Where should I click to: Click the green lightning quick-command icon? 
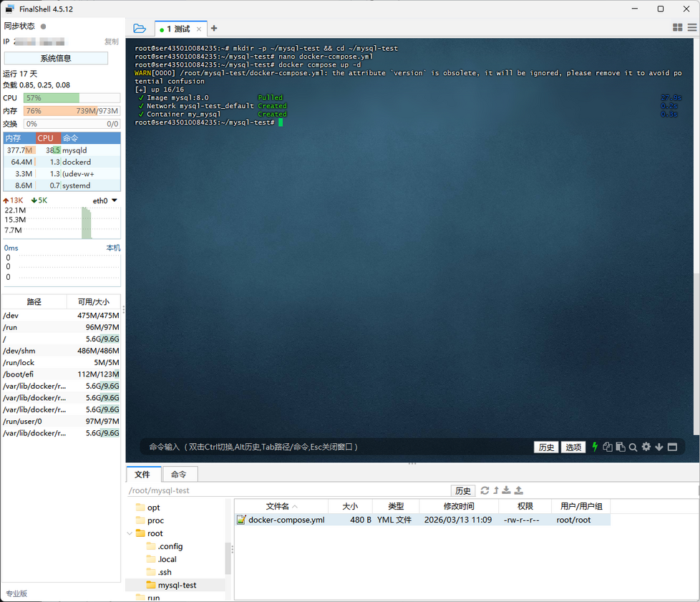pyautogui.click(x=594, y=447)
